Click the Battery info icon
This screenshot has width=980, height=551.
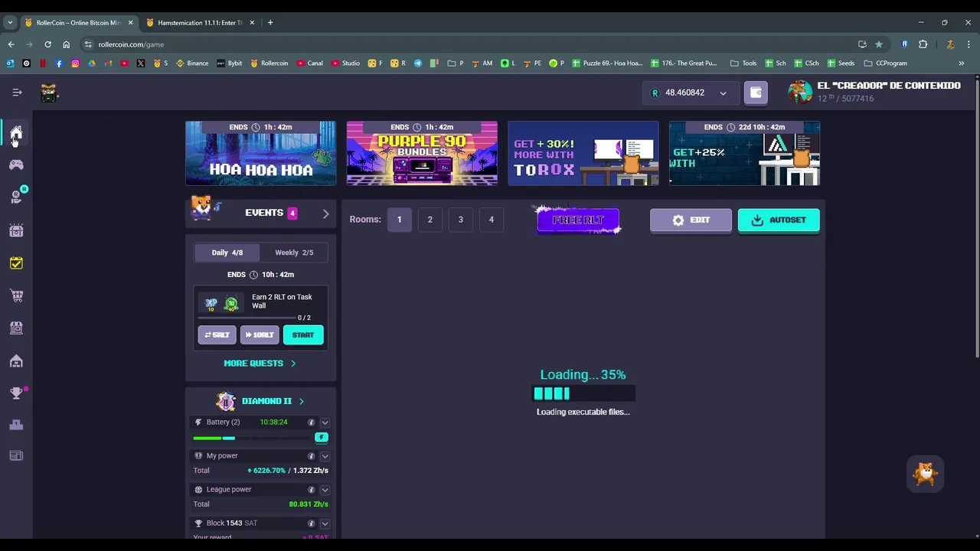pyautogui.click(x=311, y=422)
